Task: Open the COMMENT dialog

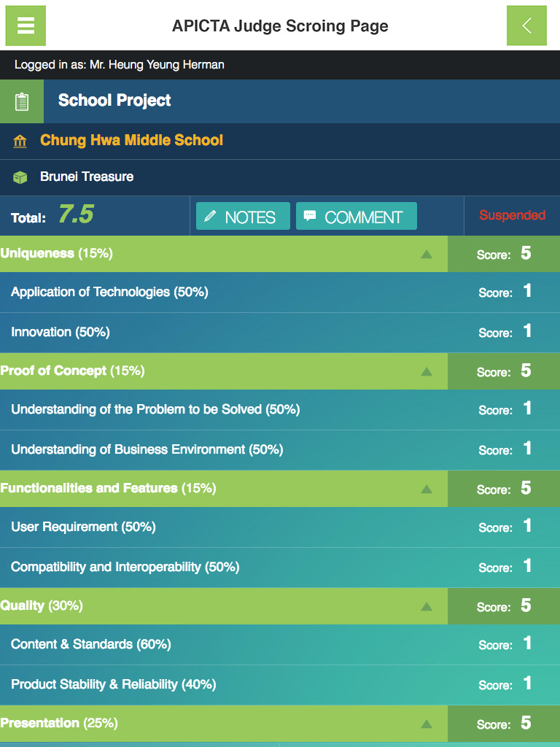Action: pos(356,216)
